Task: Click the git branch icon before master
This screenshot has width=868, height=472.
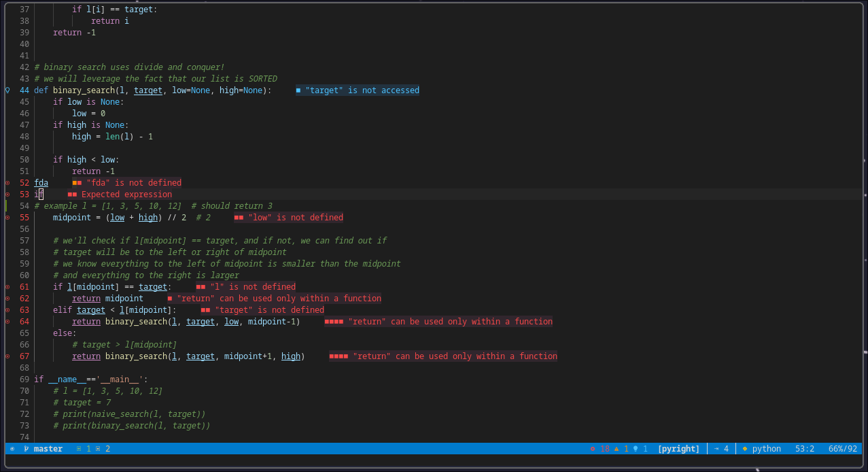Action: pos(26,449)
